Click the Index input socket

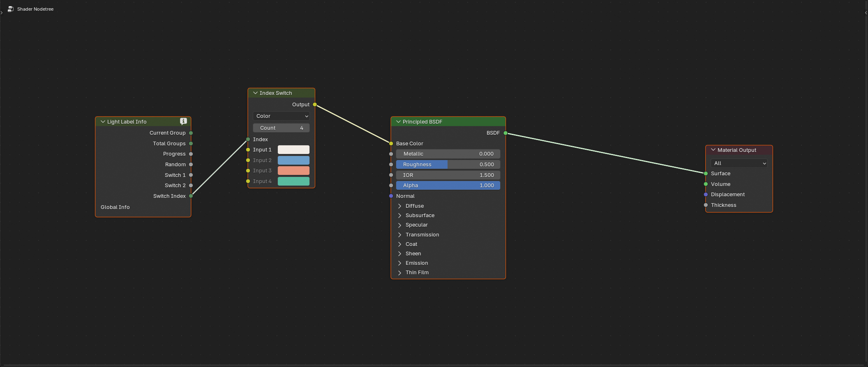(248, 140)
